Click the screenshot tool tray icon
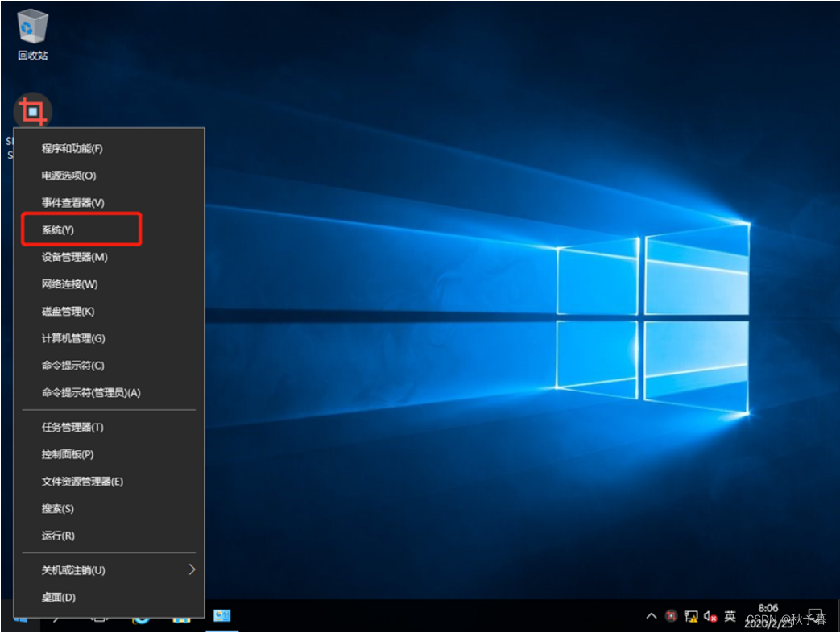This screenshot has width=840, height=633. pyautogui.click(x=671, y=616)
